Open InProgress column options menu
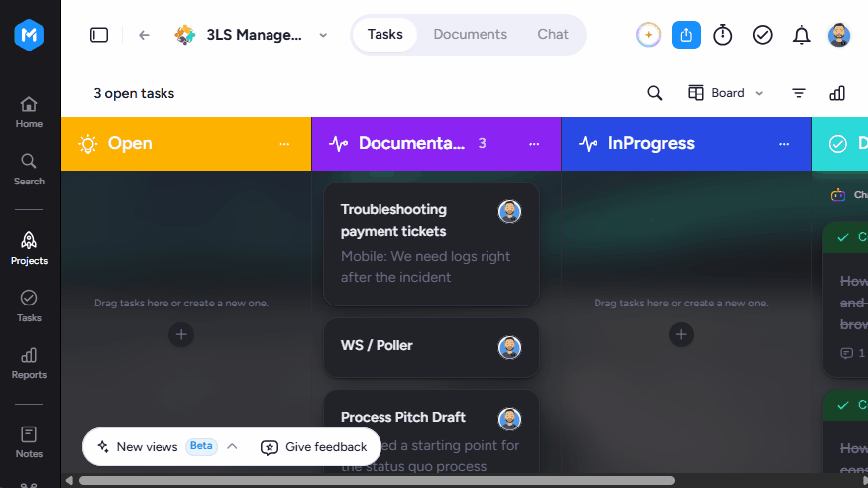The height and width of the screenshot is (488, 868). [784, 144]
